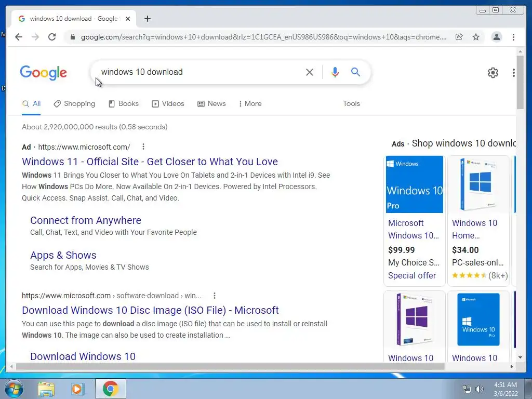The height and width of the screenshot is (399, 532).
Task: Open options for microsoft.com software-download result
Action: pos(215,296)
